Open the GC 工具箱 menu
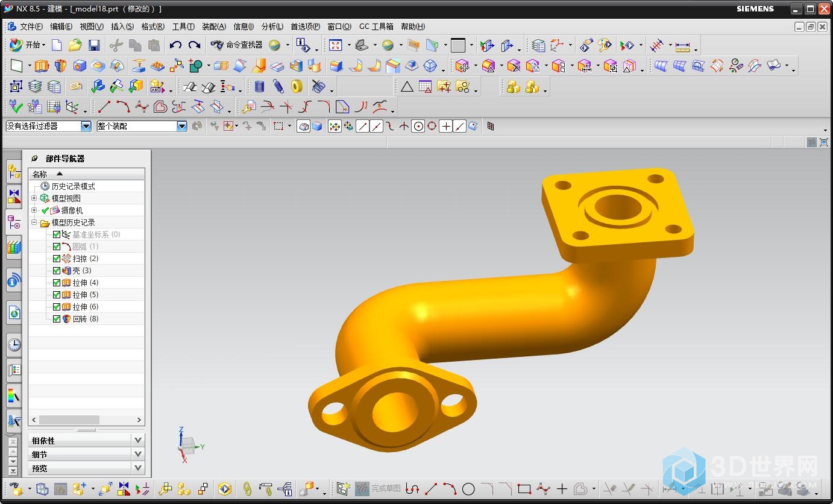Screen dimensions: 833x504 tap(376, 27)
